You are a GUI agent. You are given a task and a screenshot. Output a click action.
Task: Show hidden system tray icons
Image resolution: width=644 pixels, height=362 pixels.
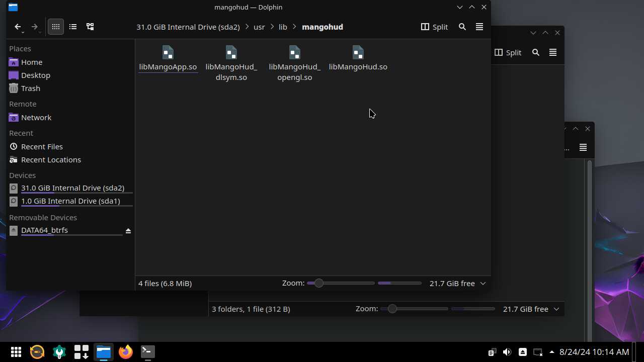tap(552, 352)
